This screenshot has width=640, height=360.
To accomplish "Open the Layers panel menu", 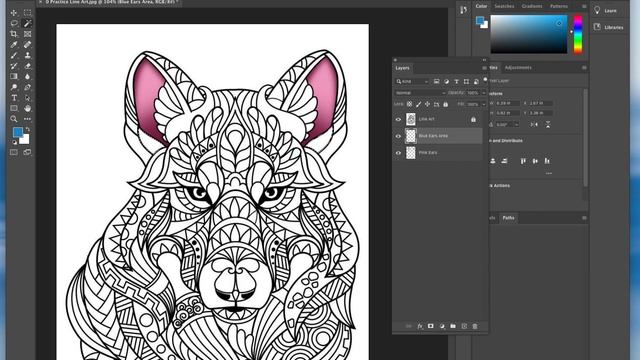I will point(484,68).
